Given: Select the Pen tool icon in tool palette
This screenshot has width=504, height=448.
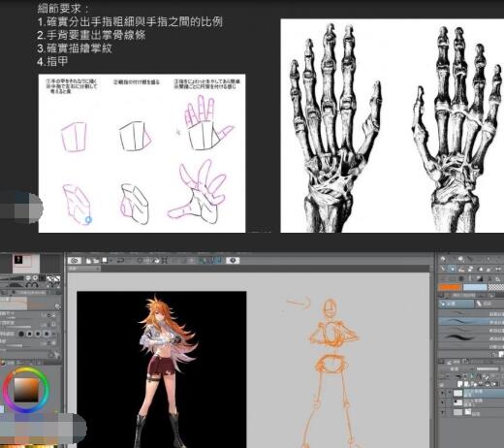Looking at the screenshot, I should pyautogui.click(x=443, y=269).
